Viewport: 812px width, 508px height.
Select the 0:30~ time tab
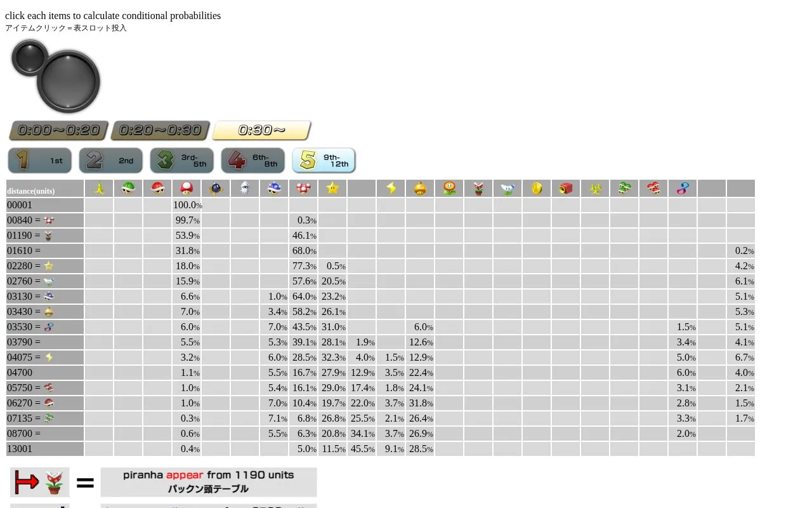(261, 130)
